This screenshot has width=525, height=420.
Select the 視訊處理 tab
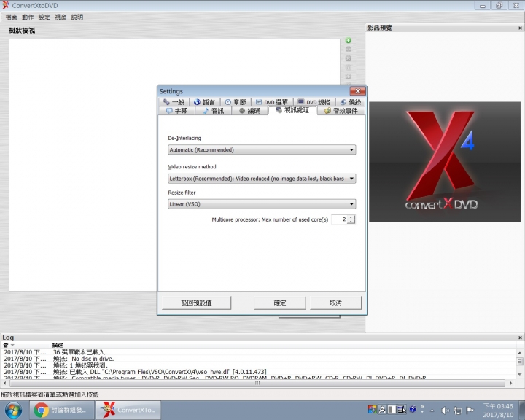tap(292, 110)
